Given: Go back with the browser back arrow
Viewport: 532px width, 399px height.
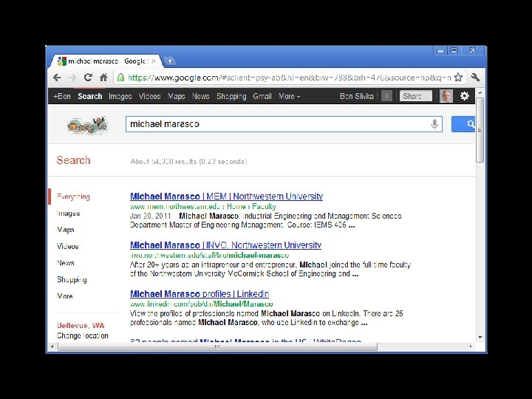Looking at the screenshot, I should [58, 78].
